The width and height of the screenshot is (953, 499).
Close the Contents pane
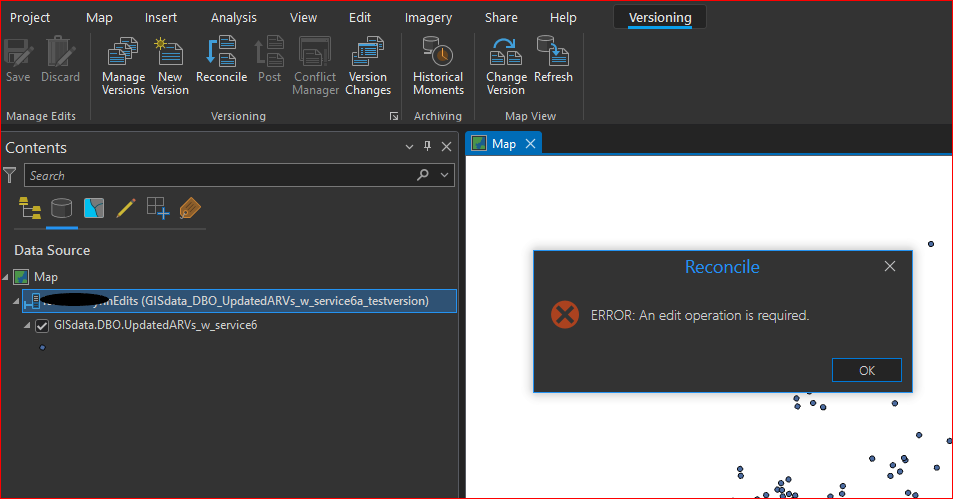(x=447, y=146)
